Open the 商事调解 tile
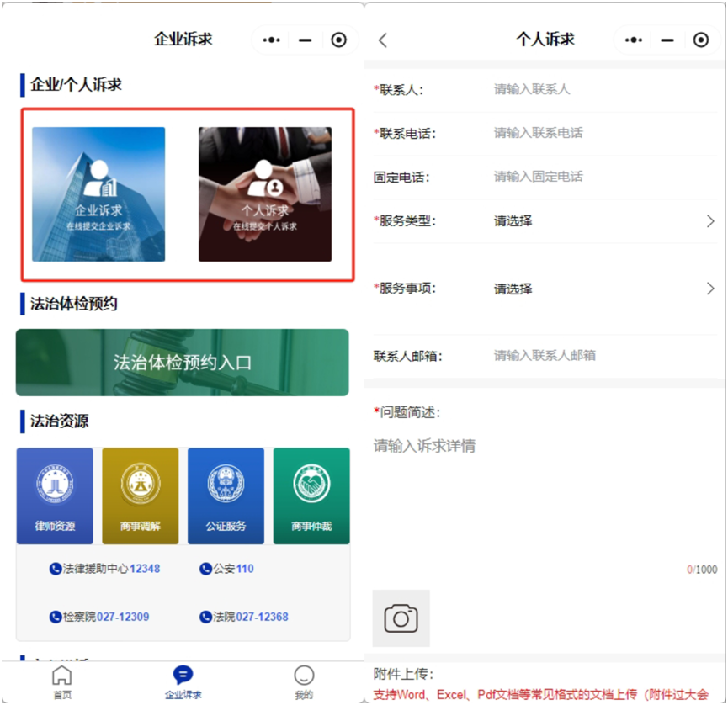728x705 pixels. [x=141, y=496]
